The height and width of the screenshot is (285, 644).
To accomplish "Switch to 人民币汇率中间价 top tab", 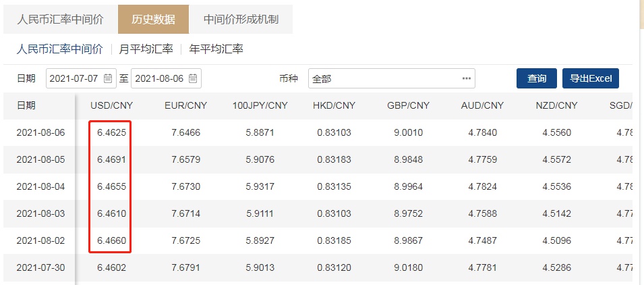I will pyautogui.click(x=60, y=19).
